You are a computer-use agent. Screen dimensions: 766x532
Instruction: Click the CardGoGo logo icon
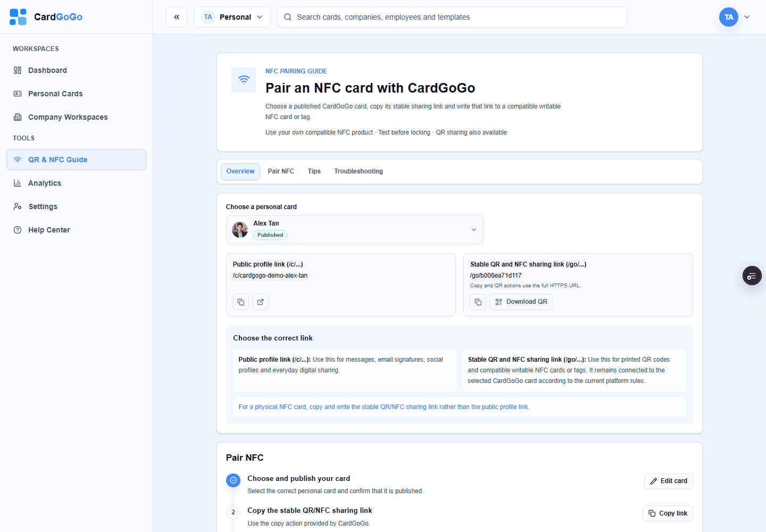click(18, 17)
